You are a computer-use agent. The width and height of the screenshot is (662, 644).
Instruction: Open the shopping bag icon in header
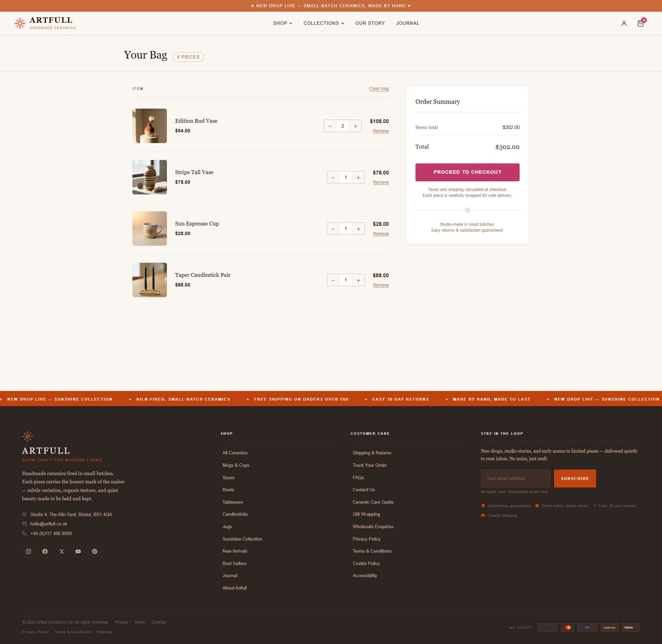point(641,23)
